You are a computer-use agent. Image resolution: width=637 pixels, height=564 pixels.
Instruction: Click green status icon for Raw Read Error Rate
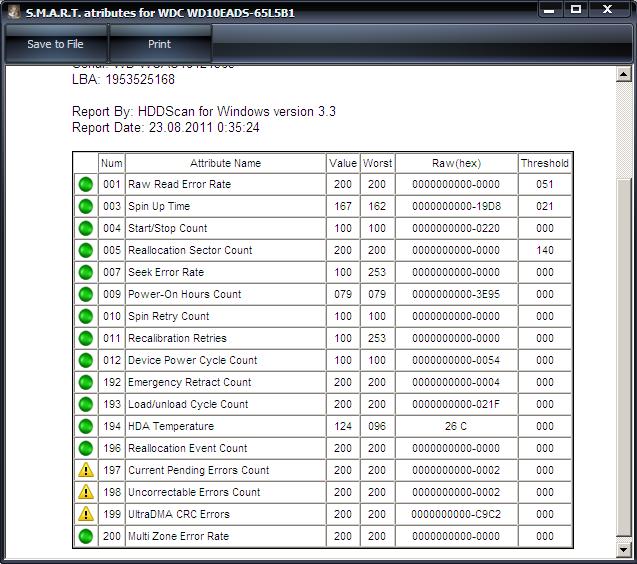click(85, 184)
